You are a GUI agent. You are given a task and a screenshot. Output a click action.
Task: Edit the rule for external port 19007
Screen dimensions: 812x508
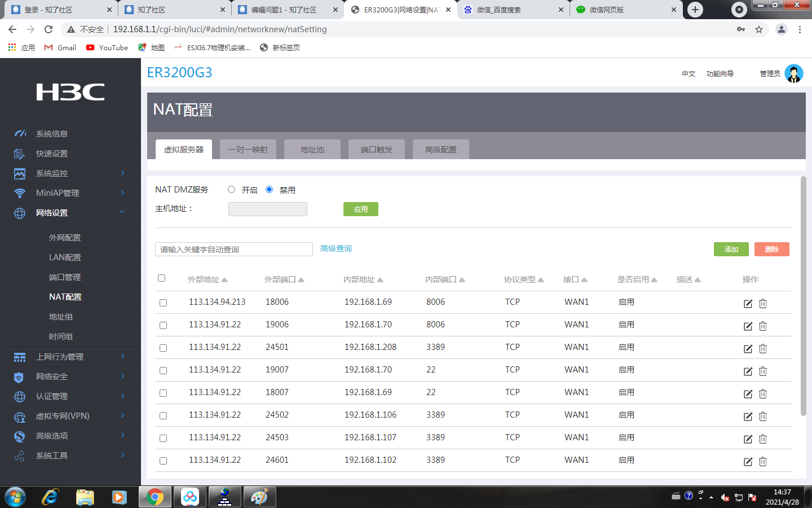[x=748, y=371]
